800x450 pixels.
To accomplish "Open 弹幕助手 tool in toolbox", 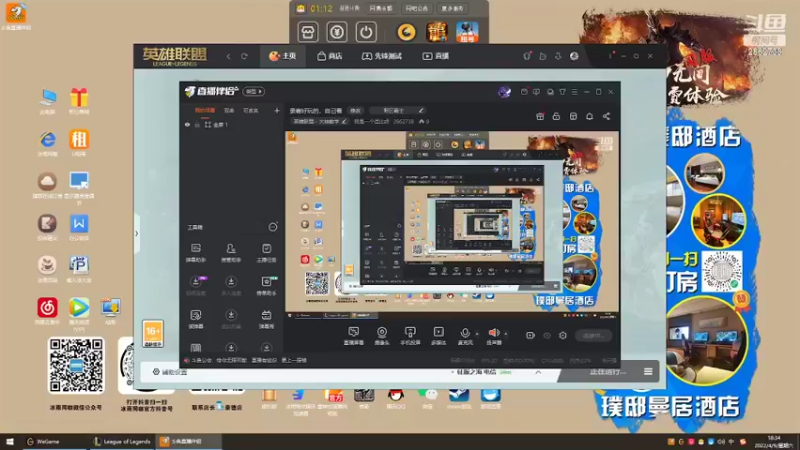I will 196,253.
